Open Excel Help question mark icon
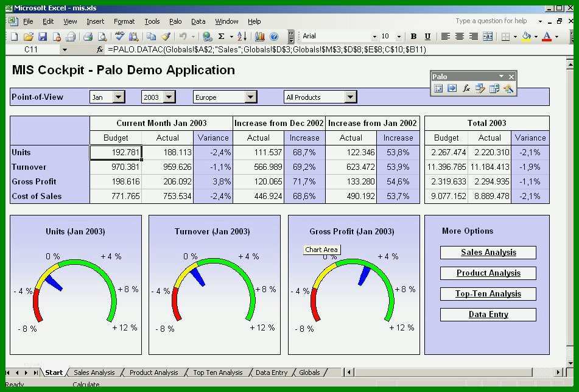 (274, 36)
